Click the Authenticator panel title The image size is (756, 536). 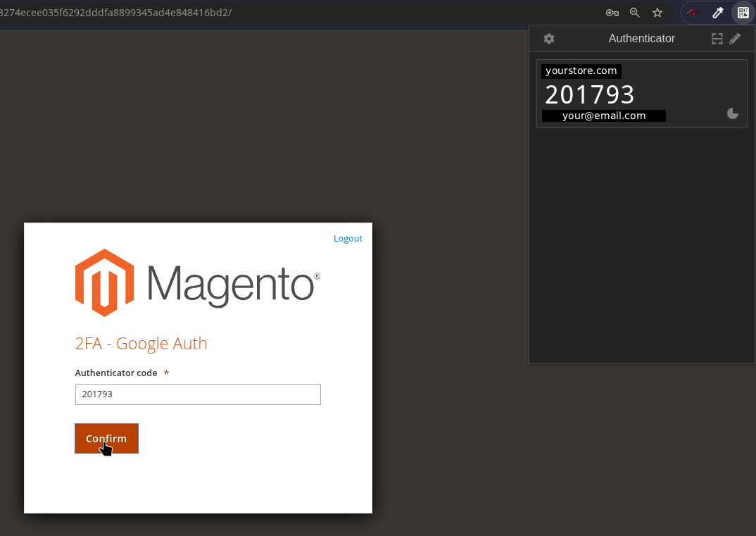[x=641, y=39]
